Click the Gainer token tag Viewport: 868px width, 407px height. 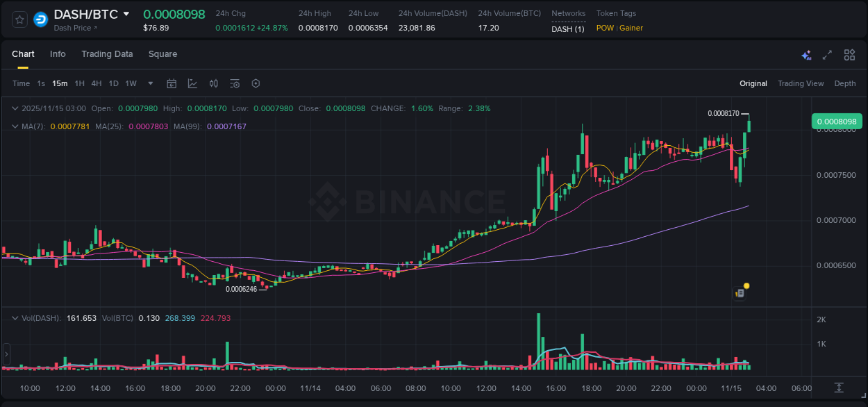point(631,28)
